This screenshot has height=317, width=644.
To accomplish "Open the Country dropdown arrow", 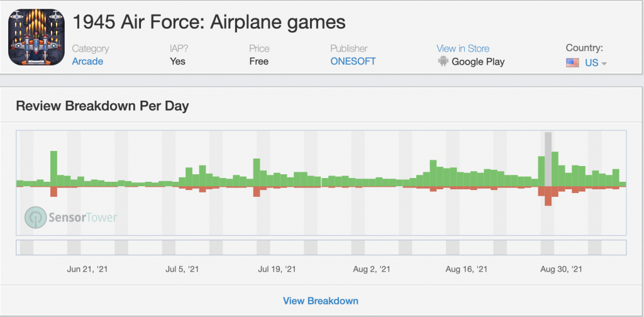I will (x=604, y=64).
